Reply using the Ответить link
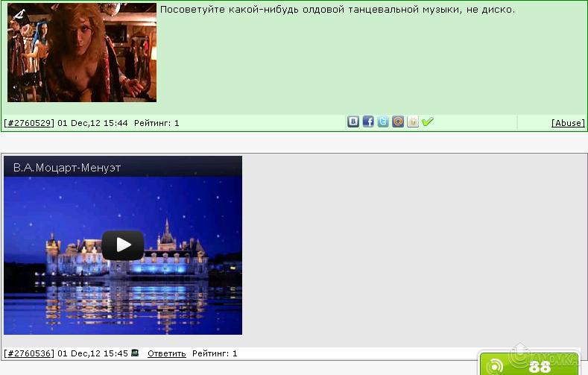This screenshot has height=375, width=588. tap(166, 353)
